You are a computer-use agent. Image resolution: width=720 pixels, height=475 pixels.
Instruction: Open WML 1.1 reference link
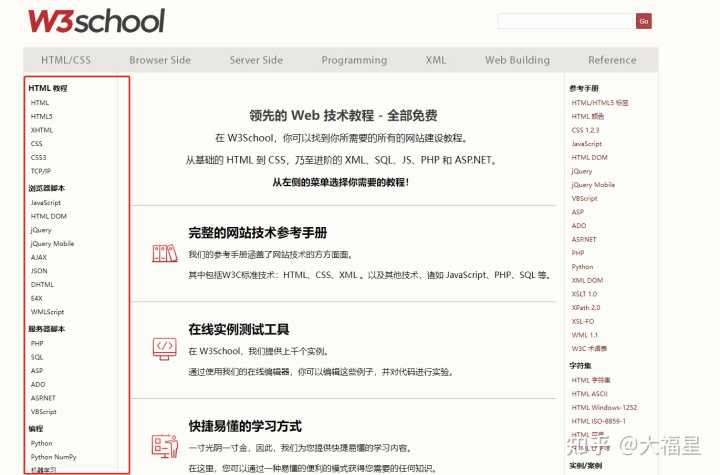pyautogui.click(x=585, y=335)
